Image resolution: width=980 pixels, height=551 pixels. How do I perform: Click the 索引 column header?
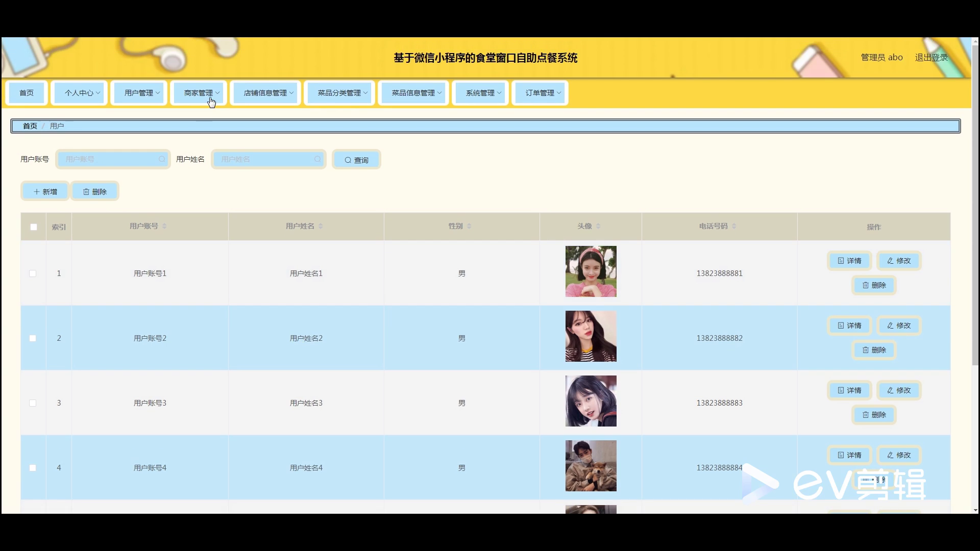click(x=59, y=227)
